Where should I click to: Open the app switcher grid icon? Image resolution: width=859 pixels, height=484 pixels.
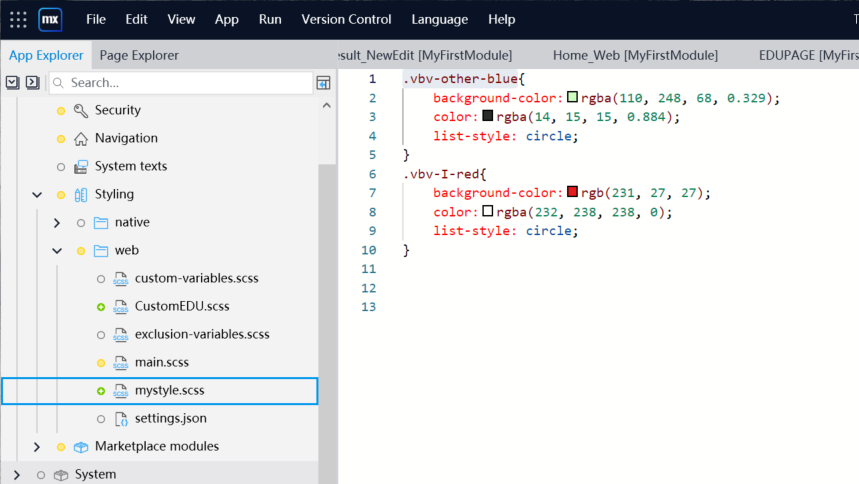pos(18,19)
